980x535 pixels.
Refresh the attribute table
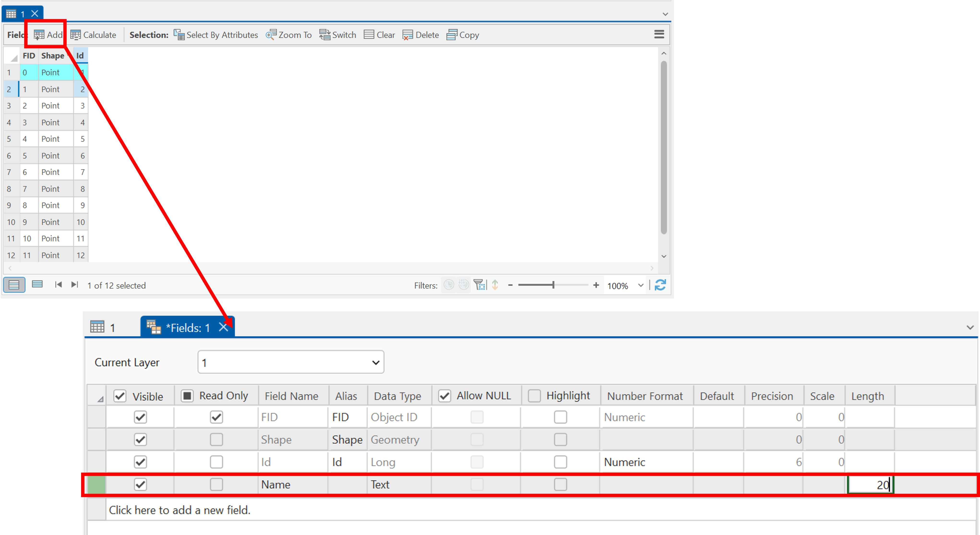pyautogui.click(x=660, y=285)
